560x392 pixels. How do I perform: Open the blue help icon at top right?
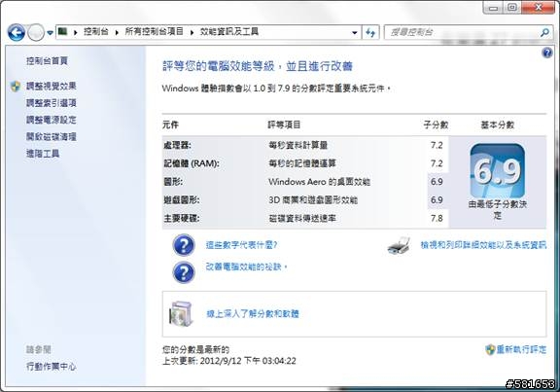click(x=546, y=53)
